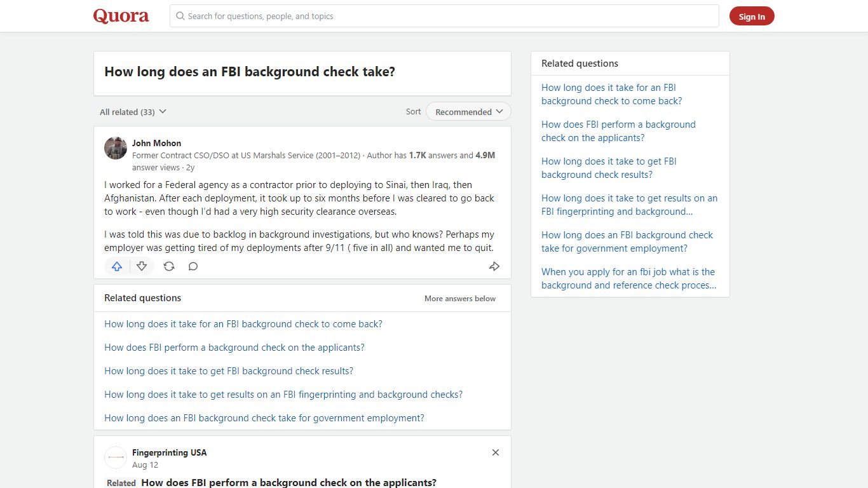This screenshot has height=488, width=868.
Task: Select John Mohon's credential line 'Former Contract CSO/DSO'
Action: coord(246,155)
